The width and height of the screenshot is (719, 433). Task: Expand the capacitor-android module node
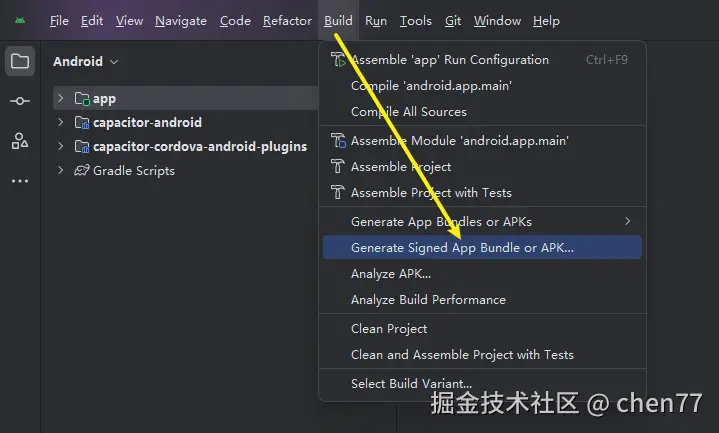60,122
